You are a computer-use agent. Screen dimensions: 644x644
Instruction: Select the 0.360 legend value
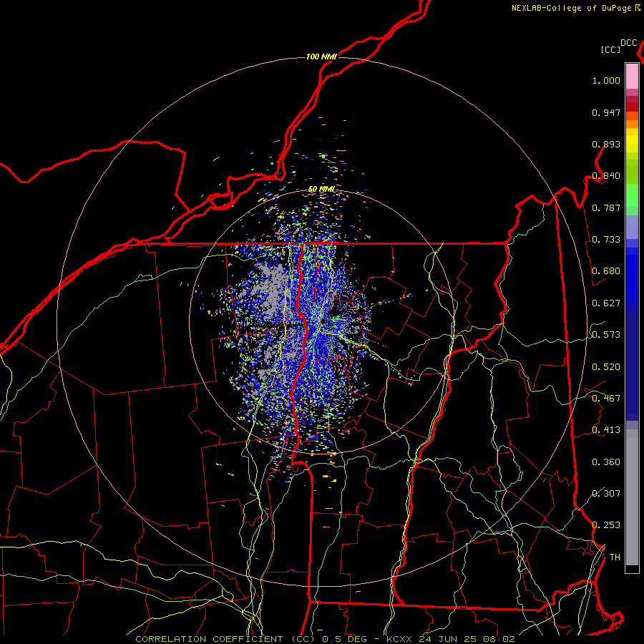606,462
